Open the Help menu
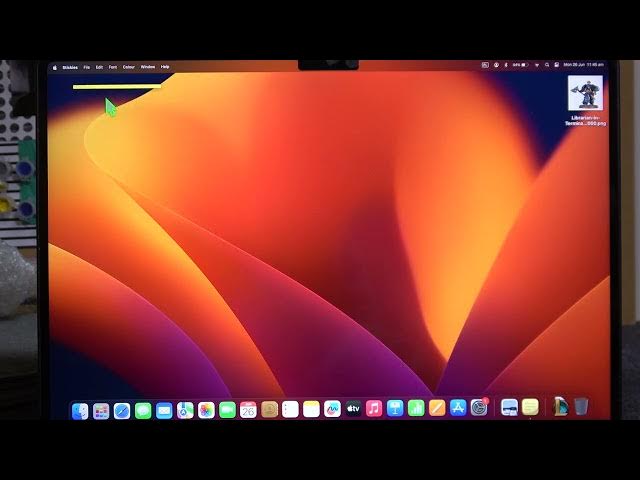Image resolution: width=640 pixels, height=480 pixels. pyautogui.click(x=165, y=67)
